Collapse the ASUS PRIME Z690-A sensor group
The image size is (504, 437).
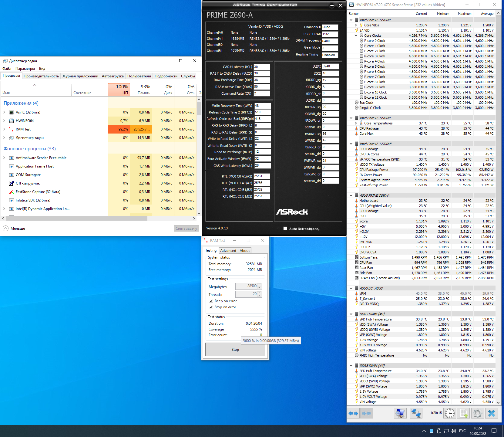[x=351, y=195]
